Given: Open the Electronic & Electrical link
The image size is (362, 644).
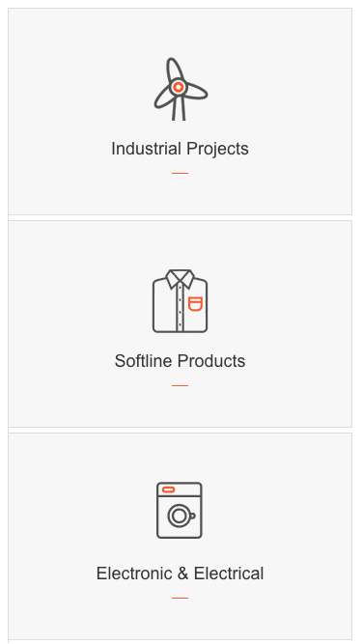Looking at the screenshot, I should point(180,574).
